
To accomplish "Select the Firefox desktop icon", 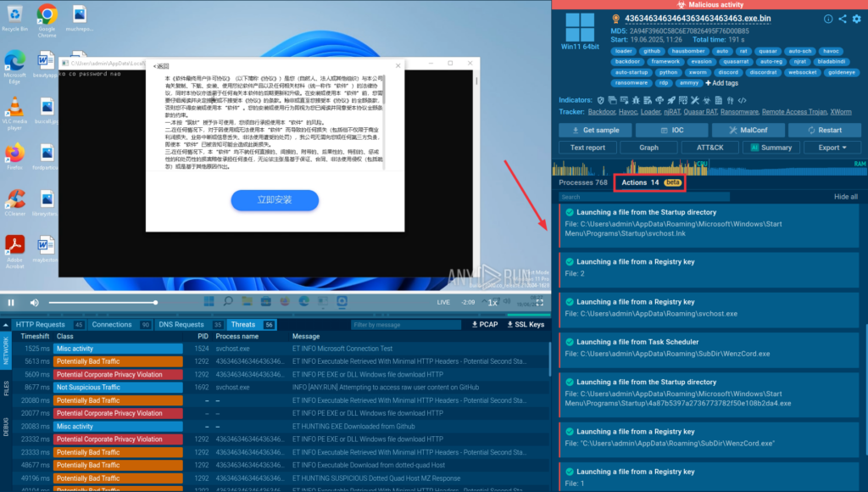I will coord(14,157).
